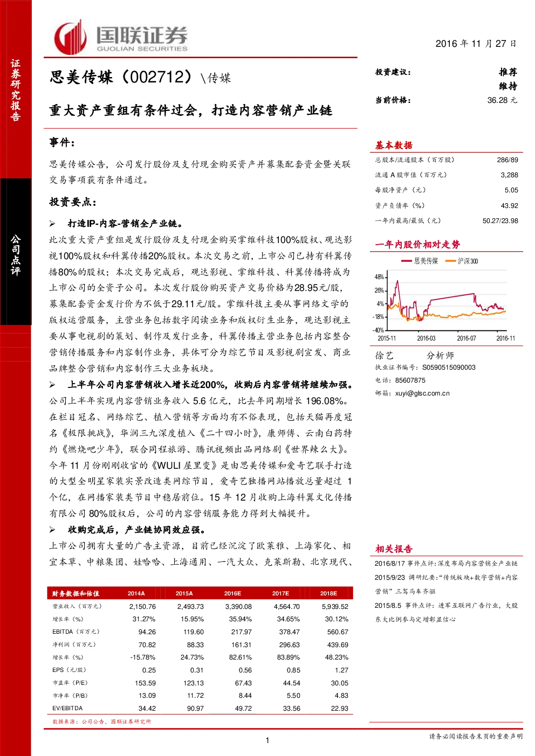Click the sidebar label 证券研究报告
Screen dimensions: 535x756
15,90
